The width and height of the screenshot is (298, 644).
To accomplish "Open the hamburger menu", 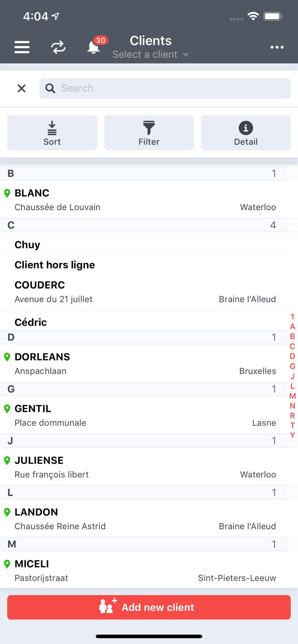I will coord(22,47).
